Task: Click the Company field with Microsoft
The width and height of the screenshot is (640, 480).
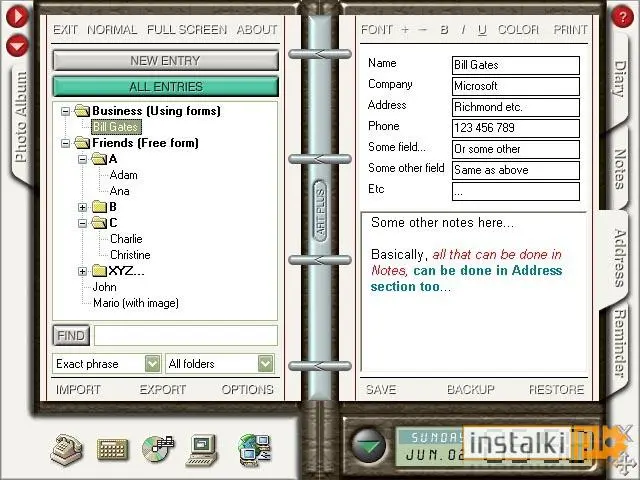Action: 516,86
